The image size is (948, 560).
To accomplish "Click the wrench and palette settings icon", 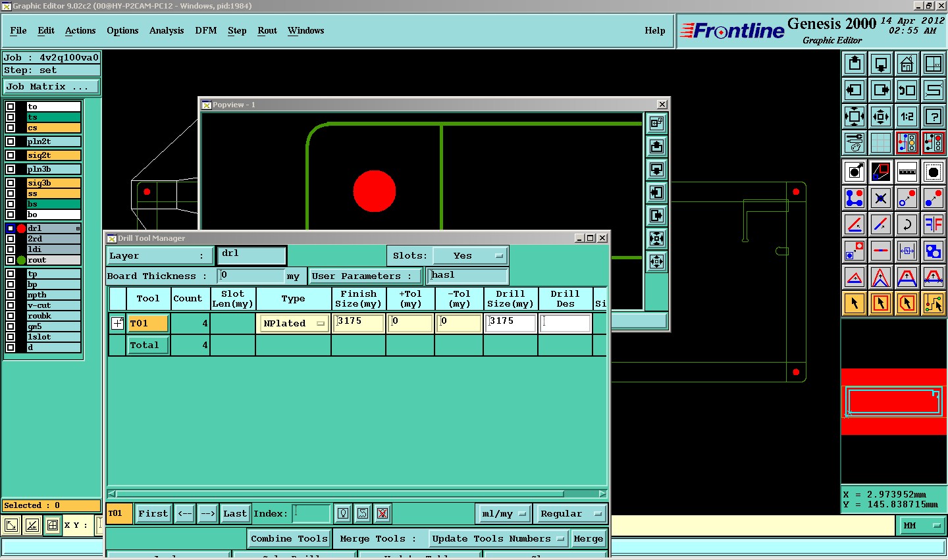I will click(x=855, y=142).
